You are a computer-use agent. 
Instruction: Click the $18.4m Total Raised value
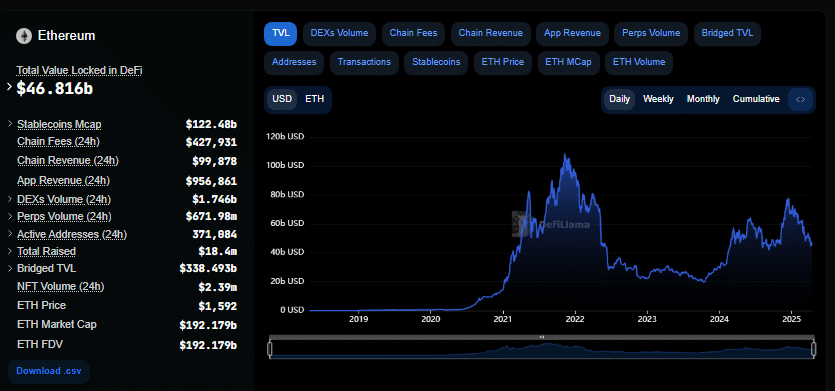(x=218, y=251)
